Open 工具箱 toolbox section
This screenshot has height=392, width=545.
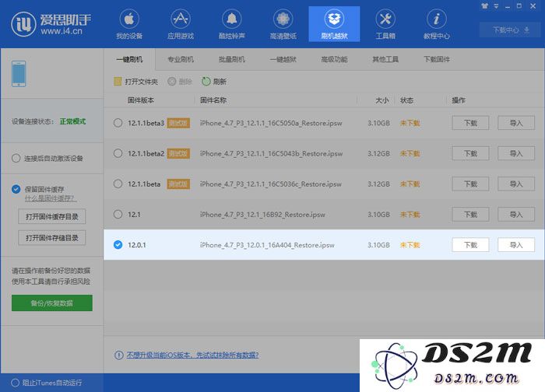[385, 24]
